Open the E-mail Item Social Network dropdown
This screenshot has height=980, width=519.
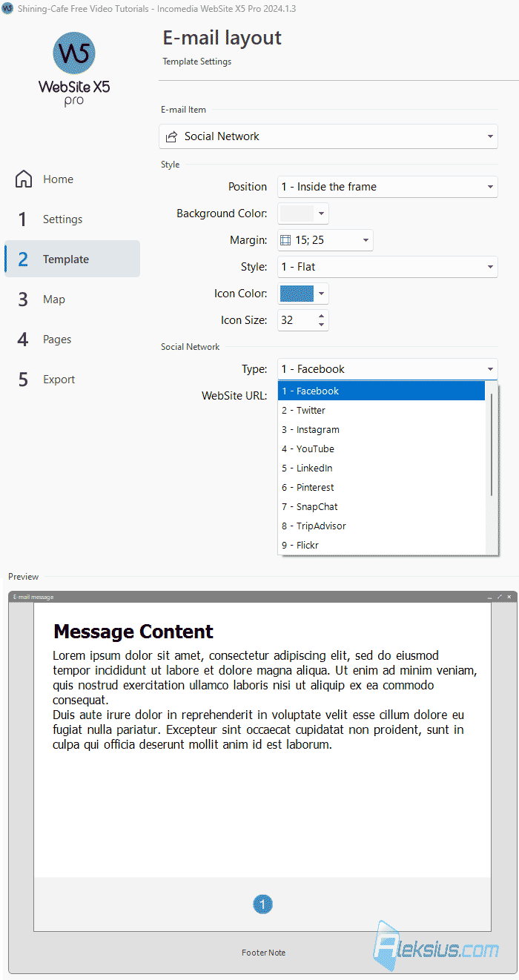[328, 136]
